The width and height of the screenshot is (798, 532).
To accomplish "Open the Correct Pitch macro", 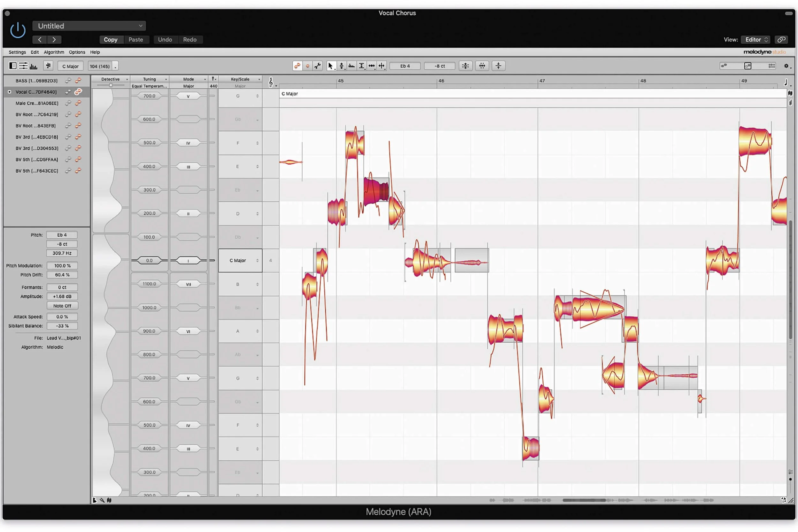I will tap(465, 66).
